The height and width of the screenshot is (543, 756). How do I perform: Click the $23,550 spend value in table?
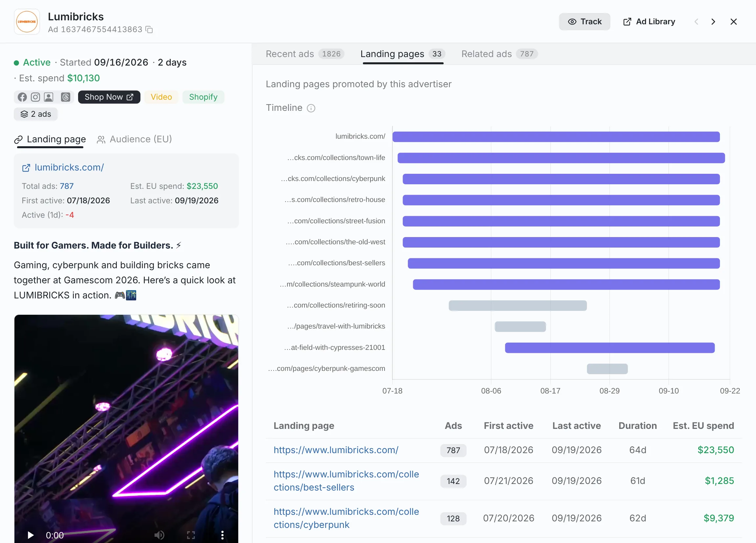point(716,450)
